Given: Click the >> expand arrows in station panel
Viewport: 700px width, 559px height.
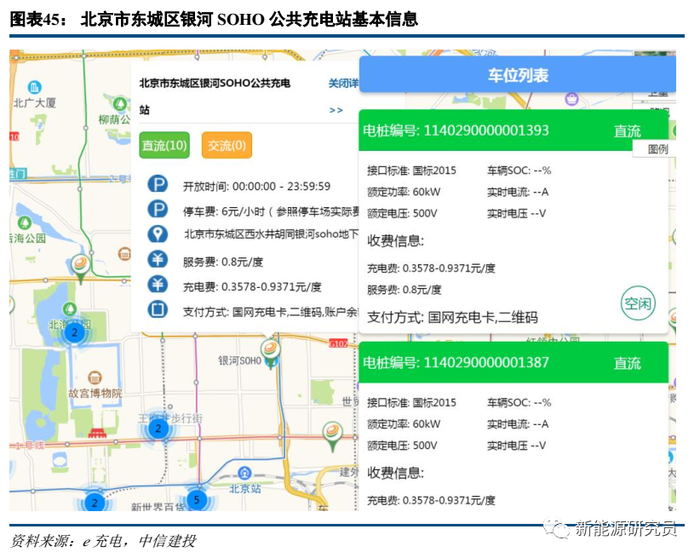Looking at the screenshot, I should 336,110.
